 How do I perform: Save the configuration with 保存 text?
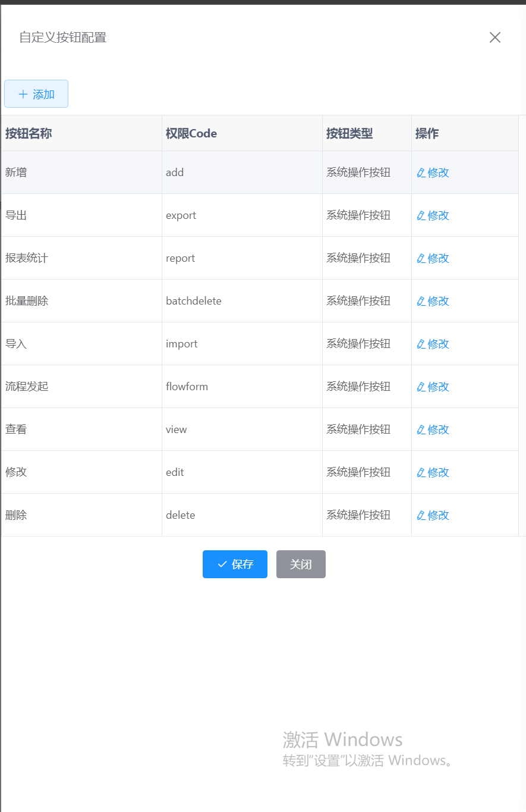point(242,564)
